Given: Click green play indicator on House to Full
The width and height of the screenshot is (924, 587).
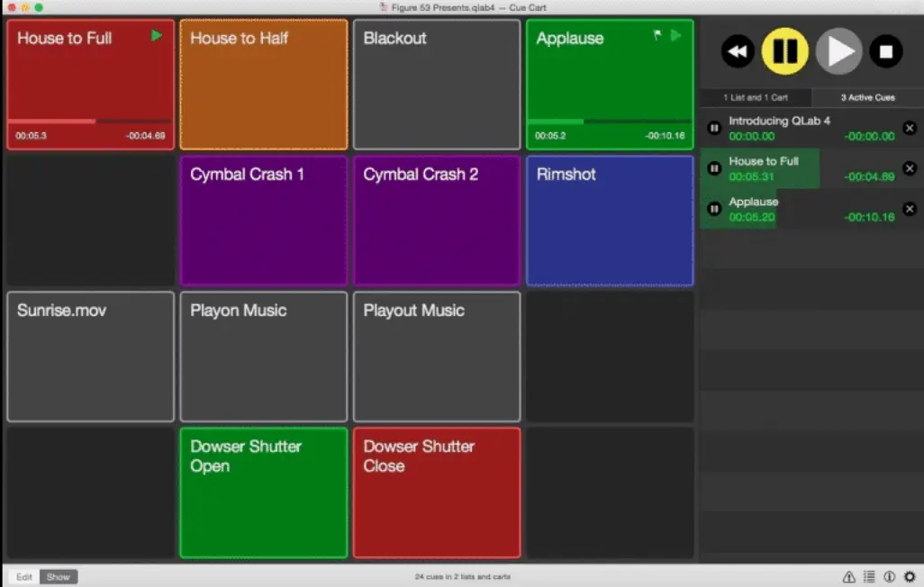Looking at the screenshot, I should 156,36.
